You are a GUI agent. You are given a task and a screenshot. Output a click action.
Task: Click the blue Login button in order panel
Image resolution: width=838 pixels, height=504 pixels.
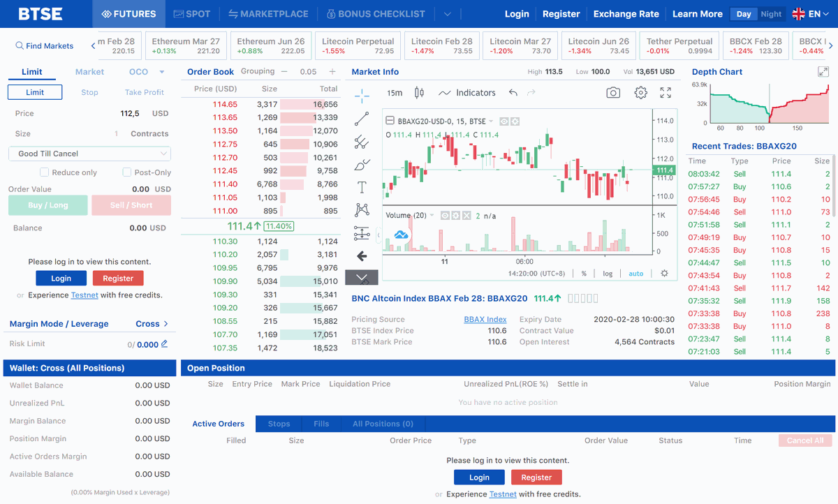[x=61, y=279]
